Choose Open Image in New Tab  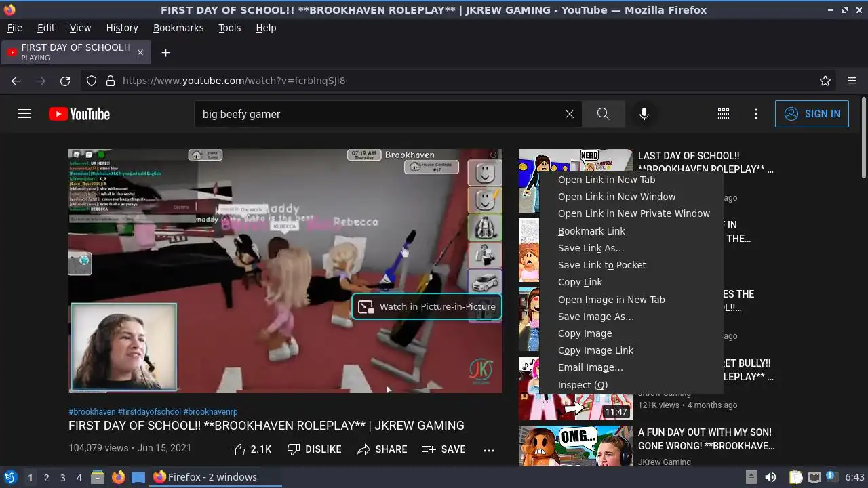(631, 300)
